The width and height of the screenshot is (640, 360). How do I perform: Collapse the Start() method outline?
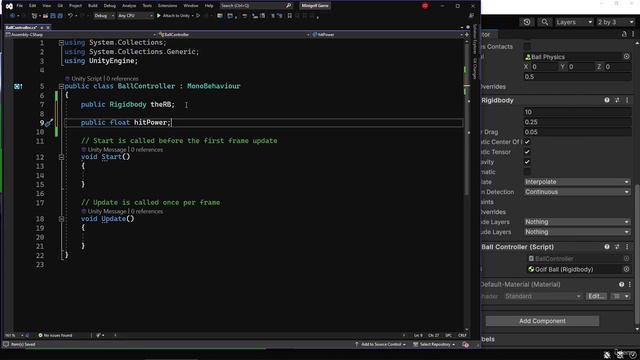[61, 157]
